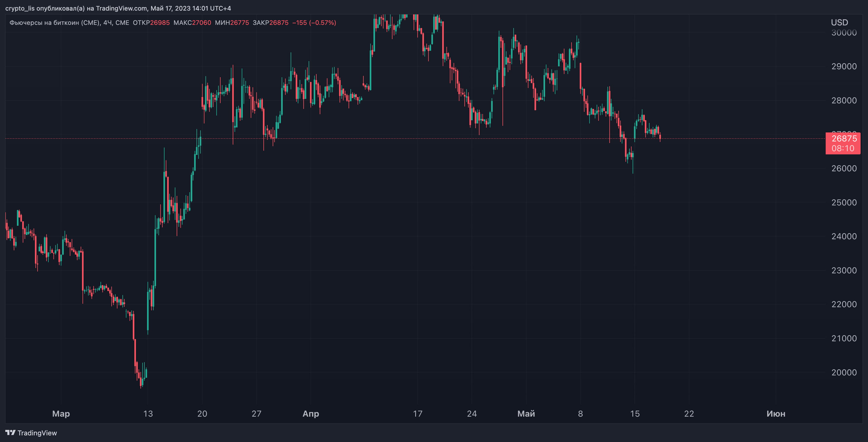This screenshot has width=868, height=442.
Task: Select the Май label on time axis
Action: (526, 414)
